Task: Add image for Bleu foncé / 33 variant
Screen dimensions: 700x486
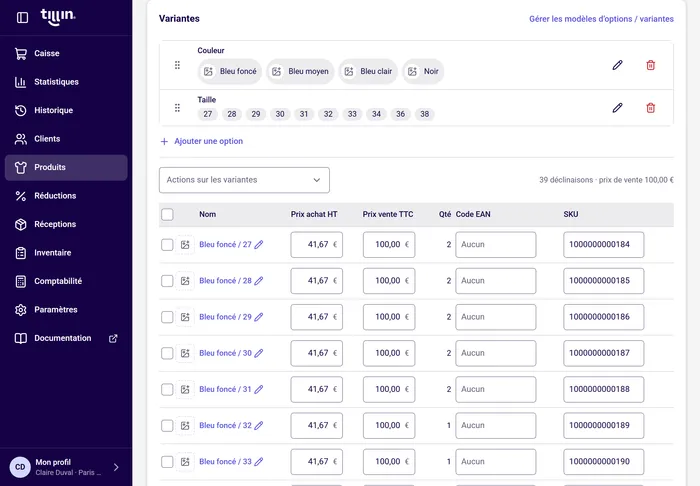Action: (x=185, y=462)
